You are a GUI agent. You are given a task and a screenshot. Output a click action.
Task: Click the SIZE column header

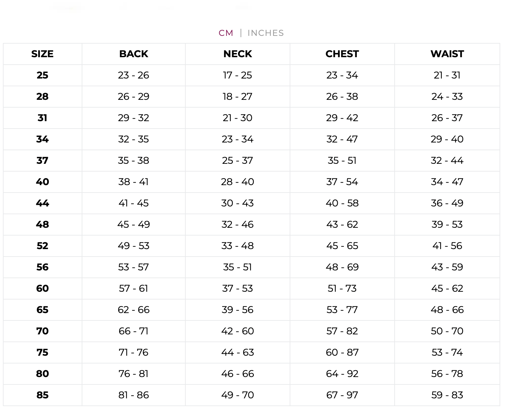click(42, 54)
